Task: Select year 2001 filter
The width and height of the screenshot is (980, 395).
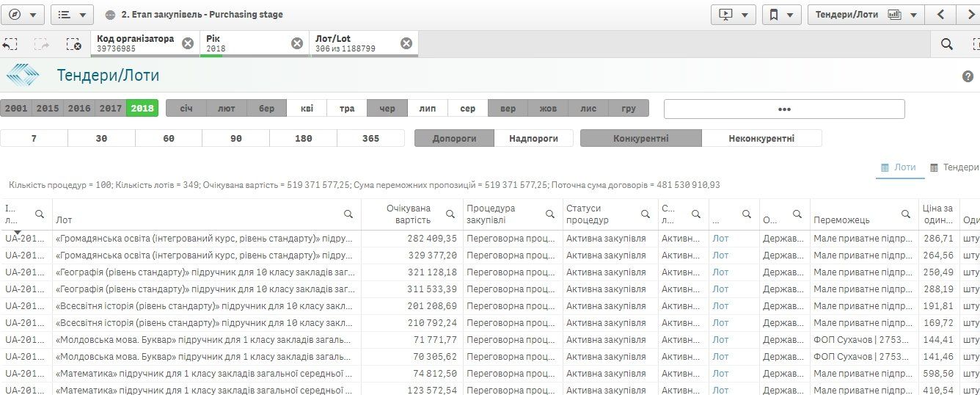Action: tap(16, 108)
